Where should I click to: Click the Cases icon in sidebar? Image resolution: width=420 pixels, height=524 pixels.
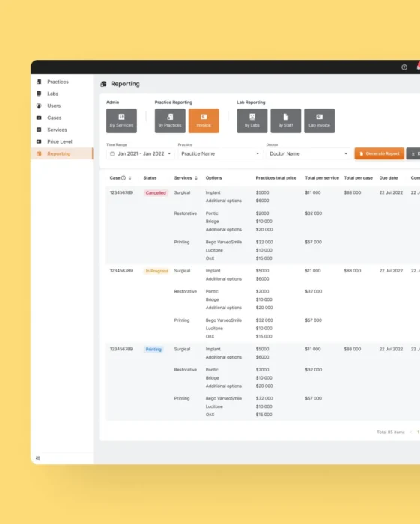coord(39,118)
